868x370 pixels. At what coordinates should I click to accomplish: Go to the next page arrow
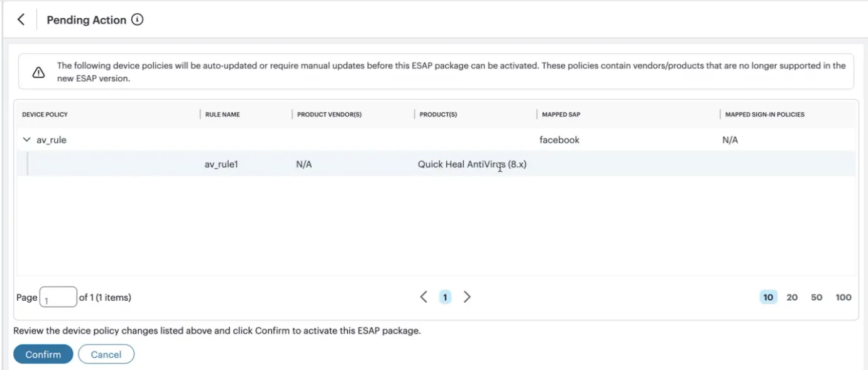(467, 297)
